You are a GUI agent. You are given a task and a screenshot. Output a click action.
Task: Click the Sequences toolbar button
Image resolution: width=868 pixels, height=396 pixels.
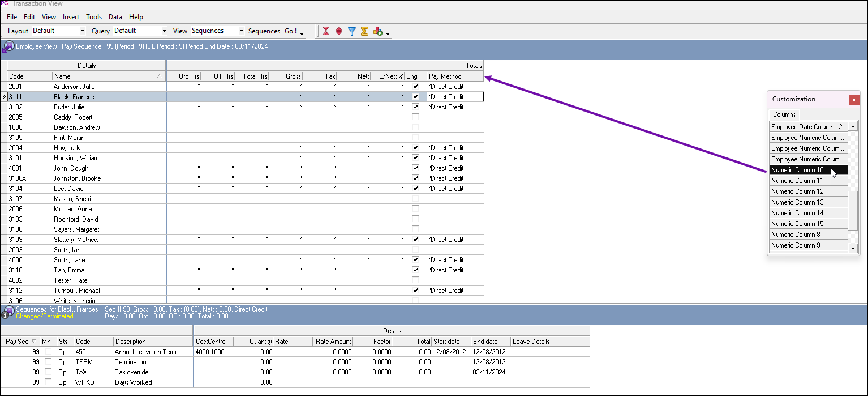(x=264, y=31)
